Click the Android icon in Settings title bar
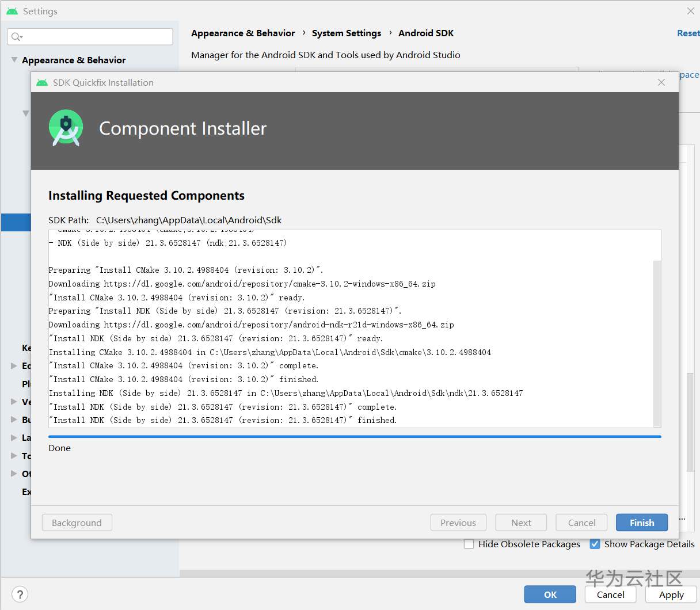The width and height of the screenshot is (700, 610). (x=12, y=11)
